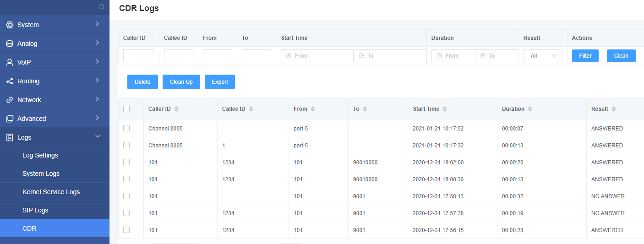The width and height of the screenshot is (644, 244).
Task: Expand the System menu chevron
Action: click(98, 24)
